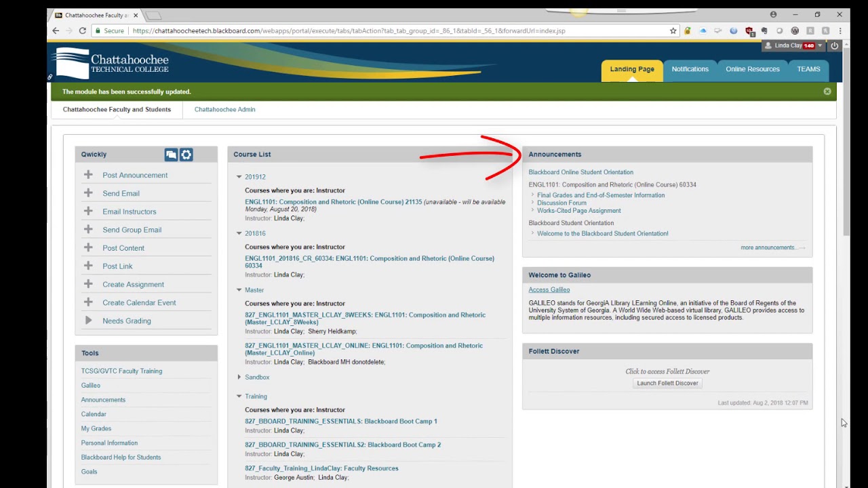868x488 pixels.
Task: Click the blue cloud extension icon
Action: [x=703, y=30]
